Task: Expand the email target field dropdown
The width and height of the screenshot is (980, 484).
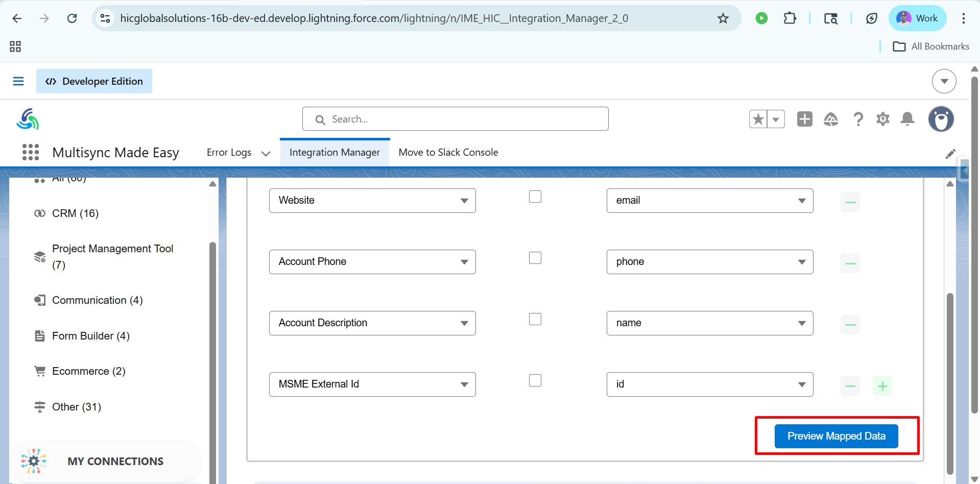Action: (709, 201)
